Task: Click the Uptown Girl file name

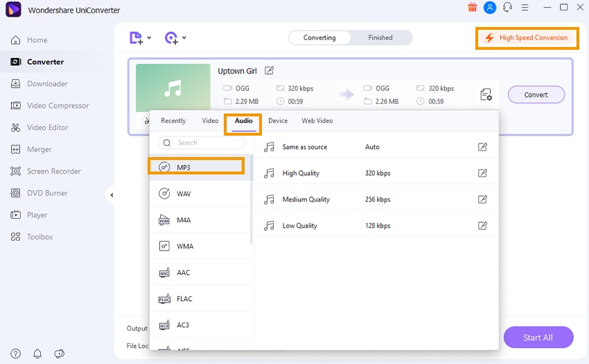Action: point(237,71)
